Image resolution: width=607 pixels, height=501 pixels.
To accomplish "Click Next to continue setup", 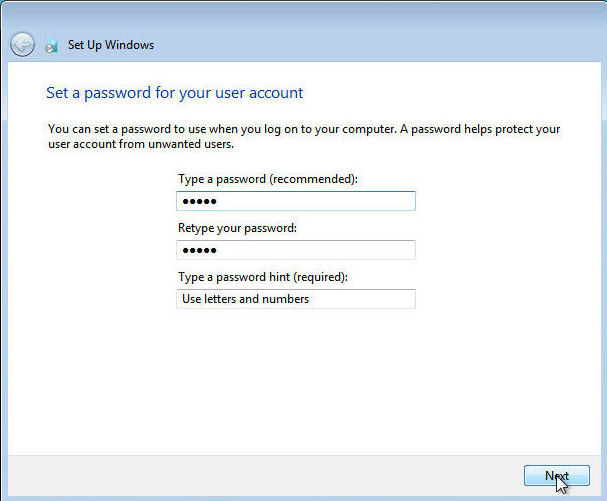I will coord(556,476).
